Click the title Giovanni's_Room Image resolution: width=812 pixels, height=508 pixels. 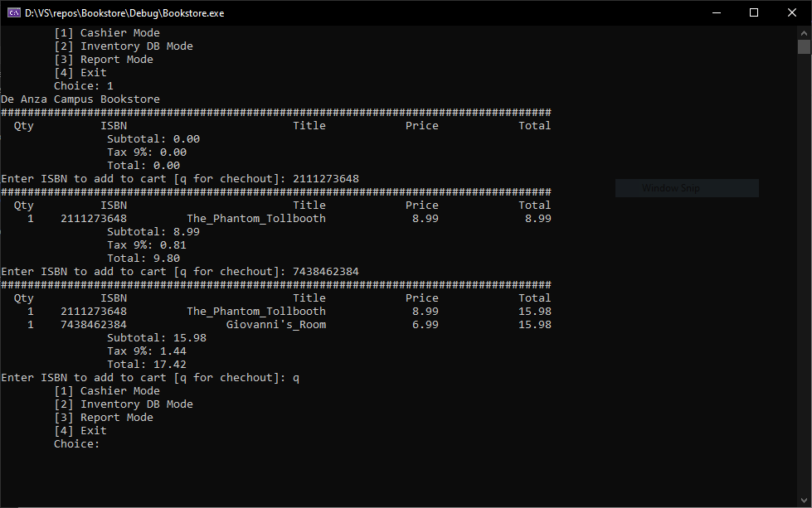[x=275, y=324]
